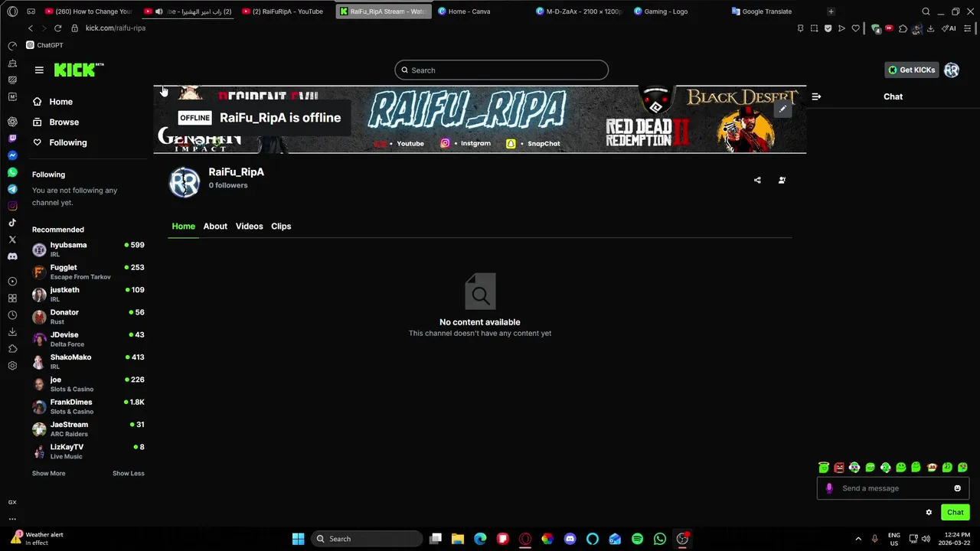Open Opera easy setup menu

coord(969,28)
